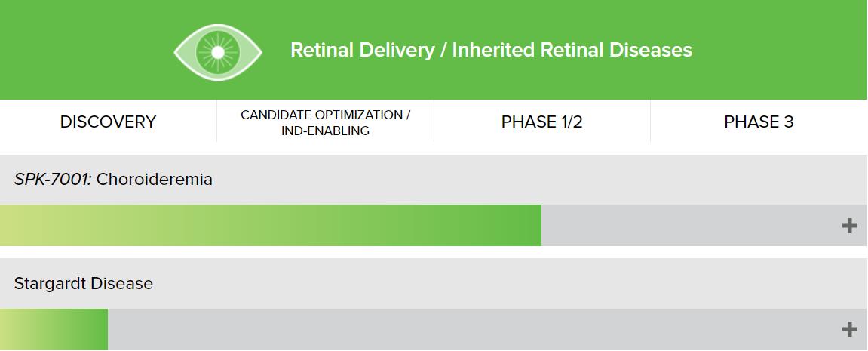Select the DISCOVERY phase column header
Viewport: 868px width, 351px height.
tap(108, 122)
